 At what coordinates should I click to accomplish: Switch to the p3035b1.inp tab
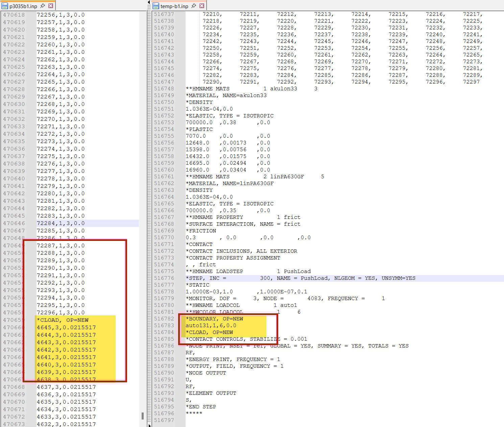coord(23,6)
